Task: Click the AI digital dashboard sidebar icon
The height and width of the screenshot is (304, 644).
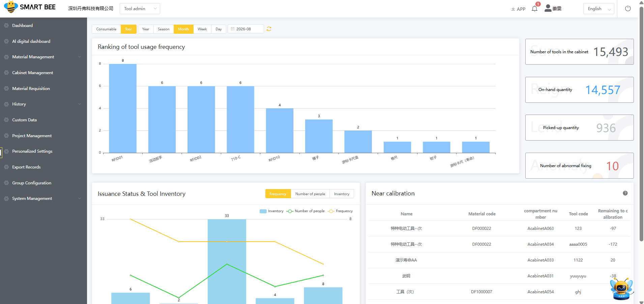Action: tap(6, 41)
